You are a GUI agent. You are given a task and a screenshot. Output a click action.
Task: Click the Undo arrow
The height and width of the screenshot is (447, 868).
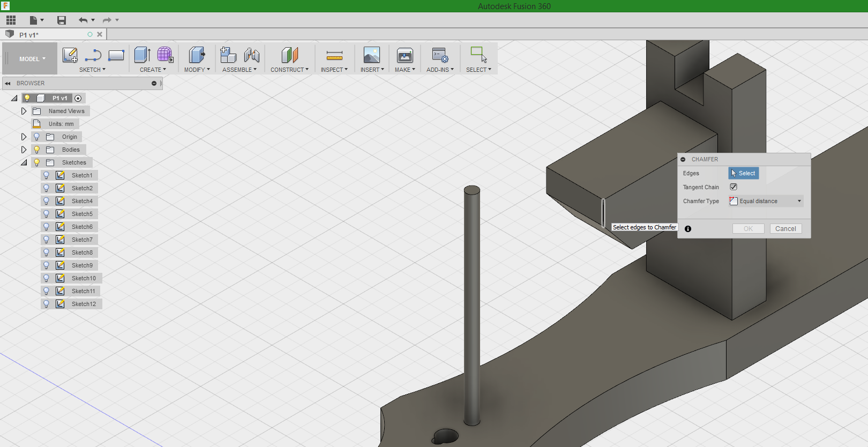pyautogui.click(x=83, y=20)
